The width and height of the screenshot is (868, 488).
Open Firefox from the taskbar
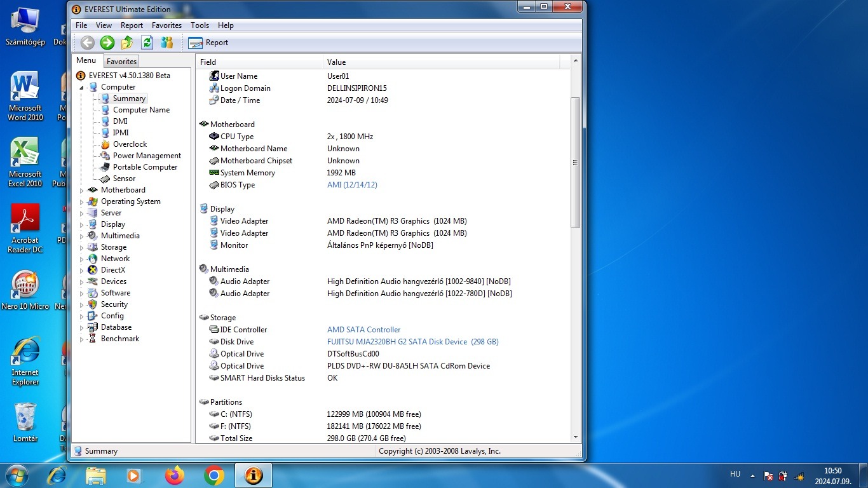(x=174, y=475)
